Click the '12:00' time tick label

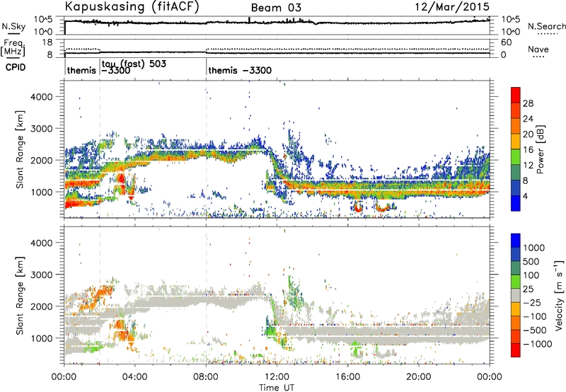[x=277, y=377]
